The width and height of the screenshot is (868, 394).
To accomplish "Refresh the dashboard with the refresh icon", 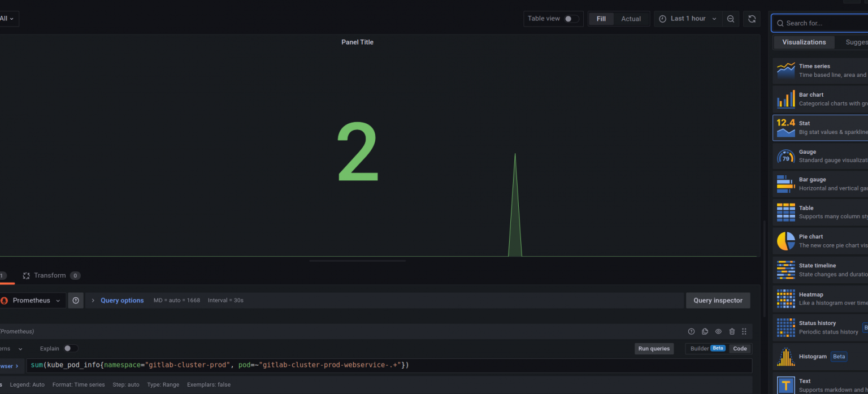I will pos(752,19).
